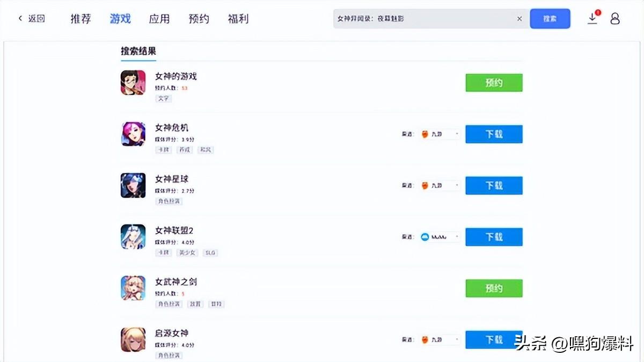The image size is (644, 362).
Task: Open 女神联盟2 game icon
Action: [133, 236]
